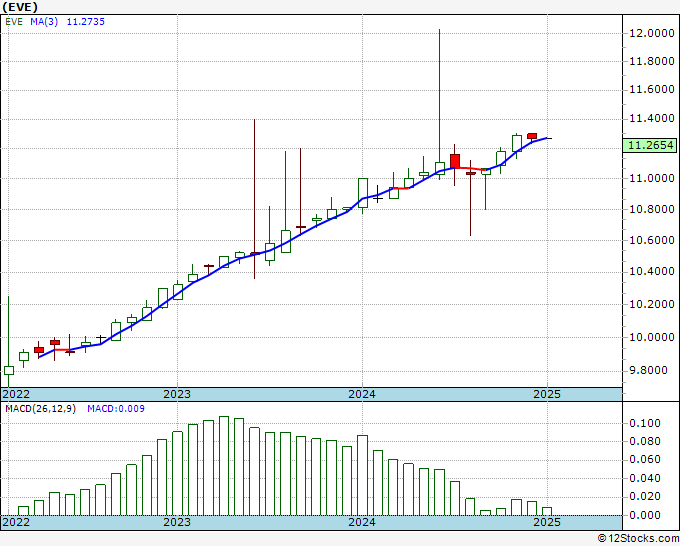Click the 0.100 MACD axis label

click(x=645, y=423)
